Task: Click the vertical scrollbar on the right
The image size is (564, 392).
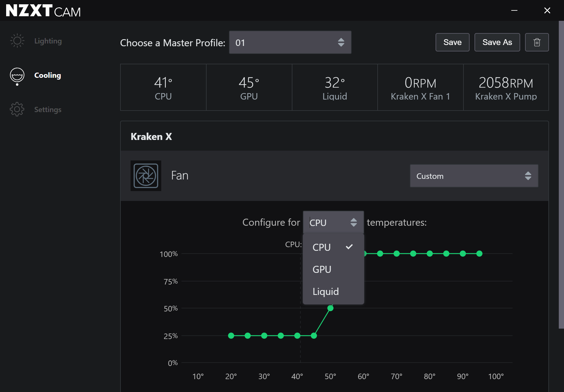Action: click(561, 175)
